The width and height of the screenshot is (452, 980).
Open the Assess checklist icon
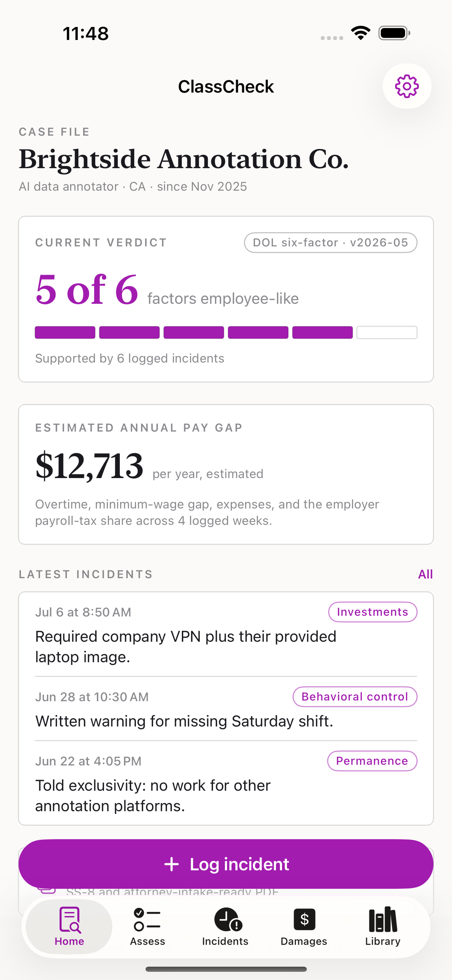(x=147, y=919)
